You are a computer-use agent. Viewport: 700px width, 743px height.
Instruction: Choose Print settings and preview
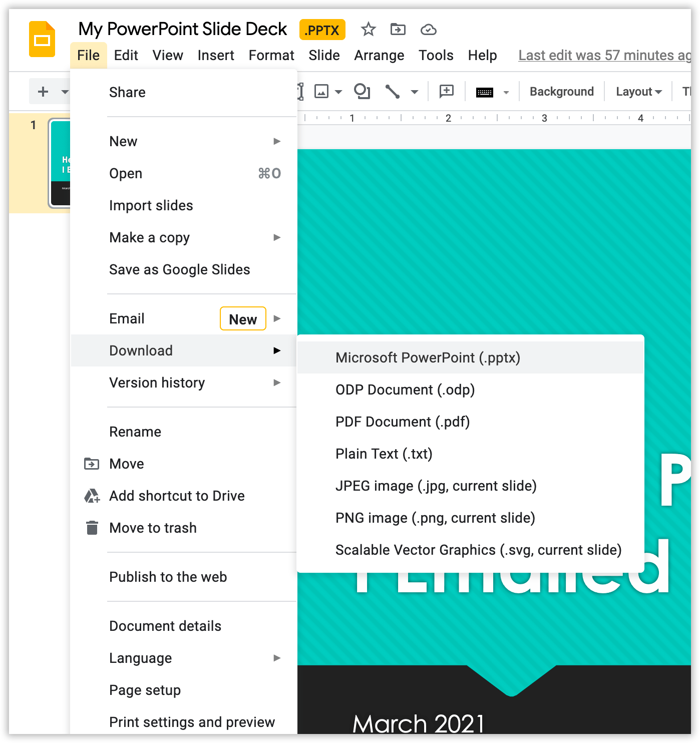[184, 722]
